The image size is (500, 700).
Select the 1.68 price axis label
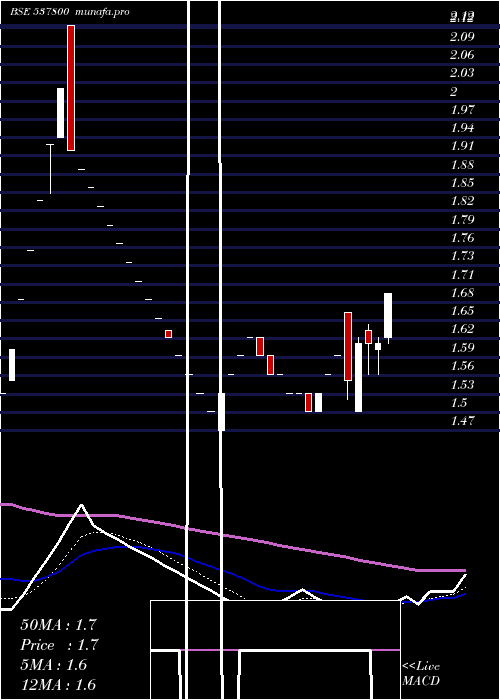tap(462, 292)
